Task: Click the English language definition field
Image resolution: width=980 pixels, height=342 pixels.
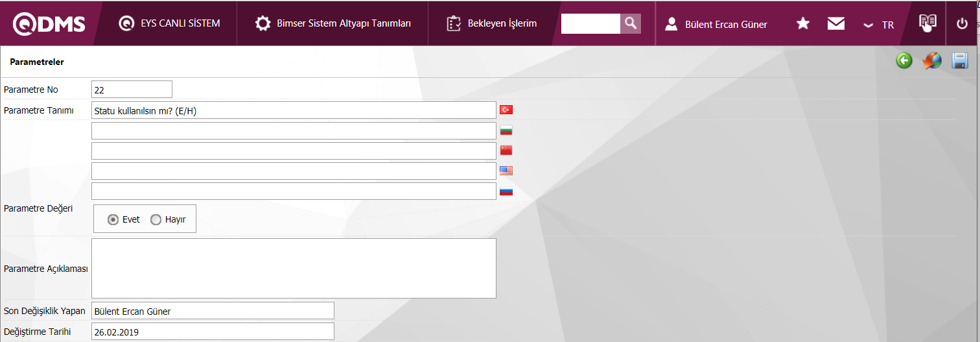Action: (294, 171)
